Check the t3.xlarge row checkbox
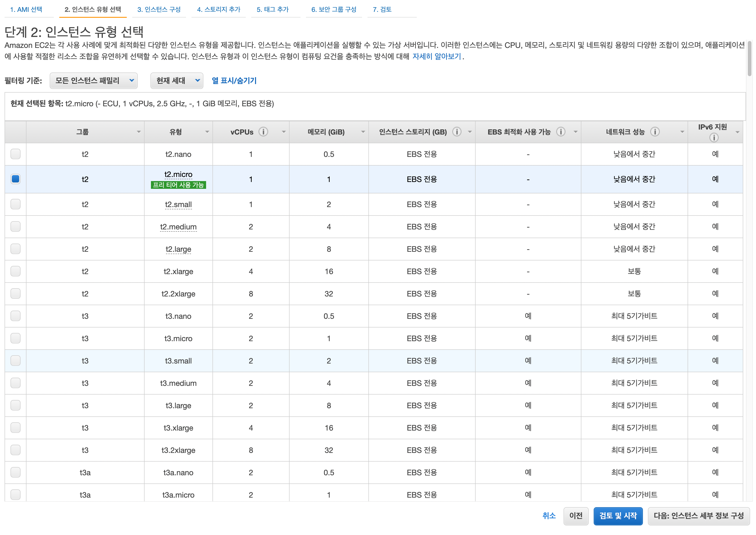 click(x=16, y=428)
